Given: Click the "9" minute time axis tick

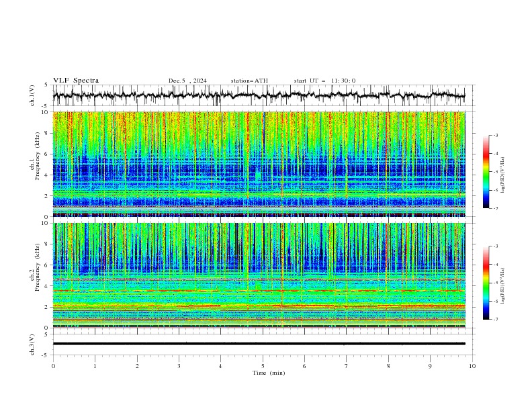Looking at the screenshot, I should [430, 366].
